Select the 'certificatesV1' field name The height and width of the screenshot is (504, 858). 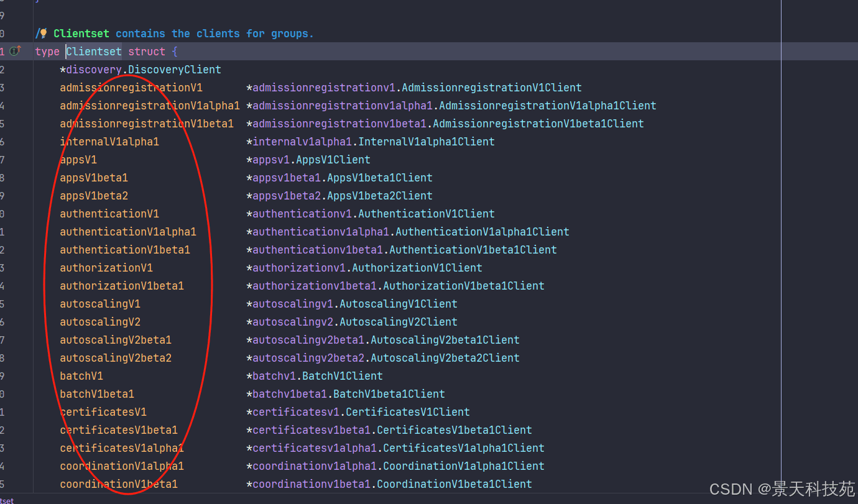pyautogui.click(x=103, y=412)
